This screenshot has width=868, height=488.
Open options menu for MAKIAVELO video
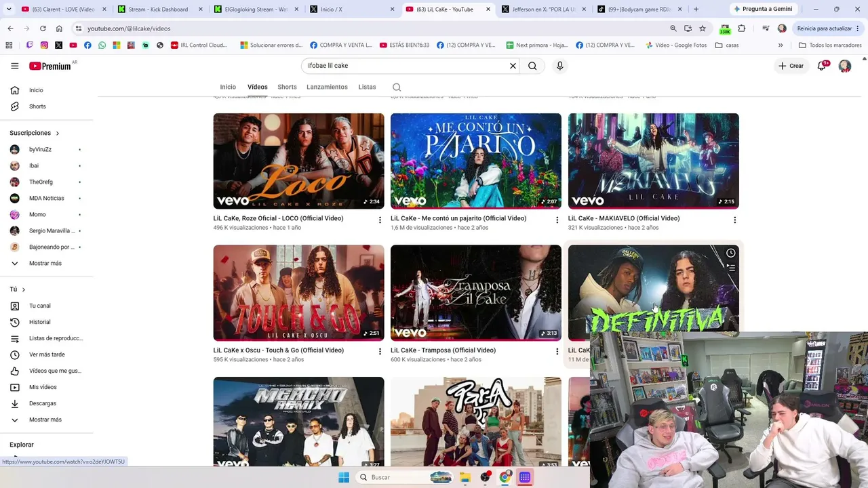click(735, 220)
